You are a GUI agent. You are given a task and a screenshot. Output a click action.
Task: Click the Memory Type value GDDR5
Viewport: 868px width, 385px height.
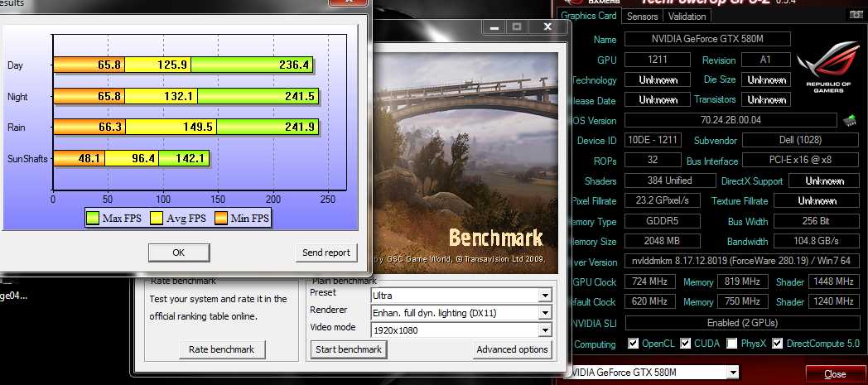tap(662, 221)
